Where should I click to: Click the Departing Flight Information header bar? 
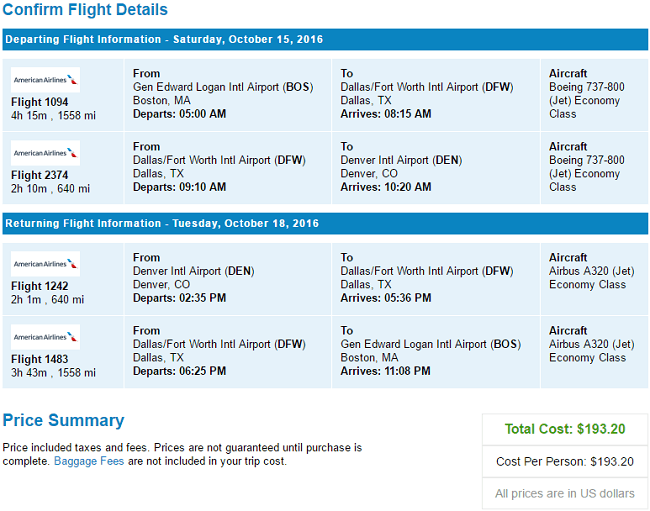pos(325,39)
